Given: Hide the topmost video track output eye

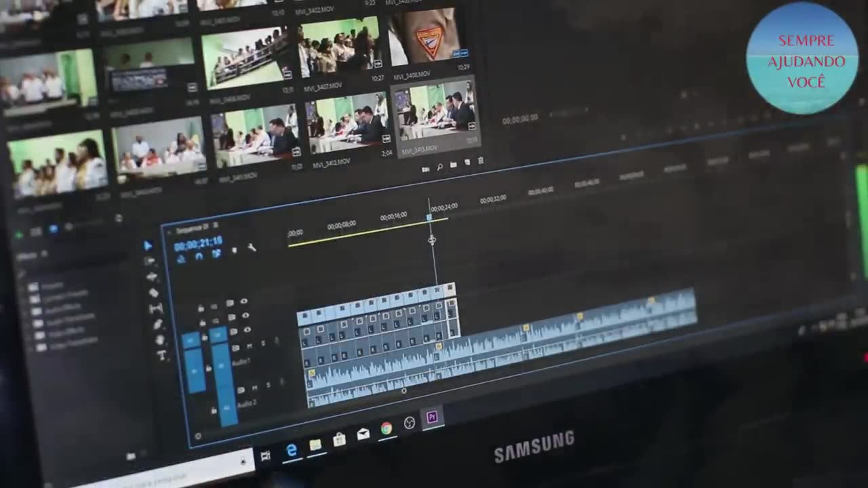Looking at the screenshot, I should tap(244, 301).
